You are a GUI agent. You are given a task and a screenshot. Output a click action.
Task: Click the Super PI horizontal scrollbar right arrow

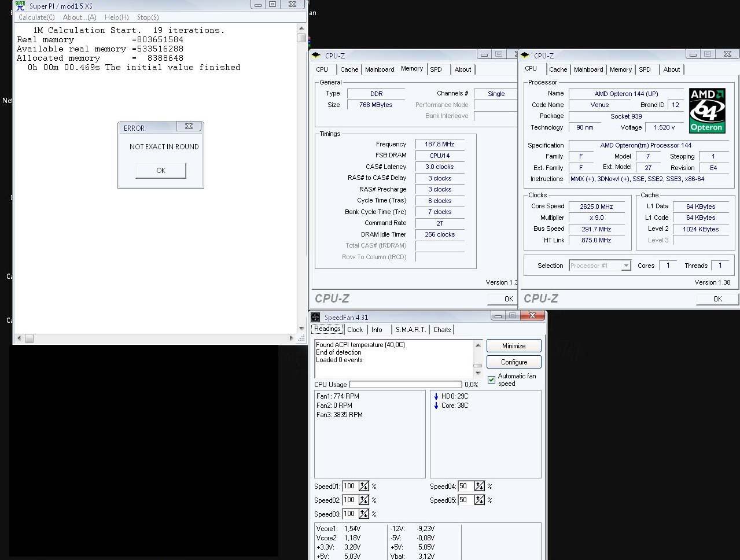coord(291,338)
